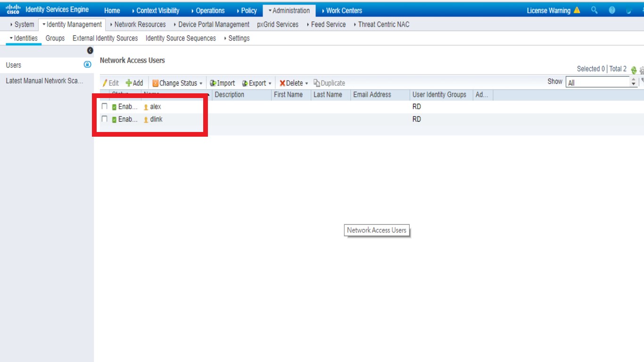Expand the Context Visibility menu

(156, 10)
